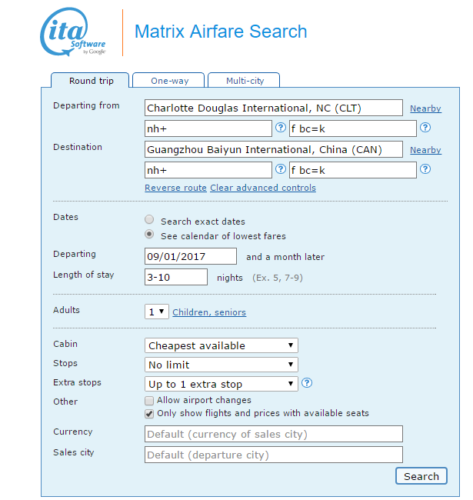Open the Adults count dropdown
Viewport: 473px width, 500px height.
pyautogui.click(x=157, y=312)
